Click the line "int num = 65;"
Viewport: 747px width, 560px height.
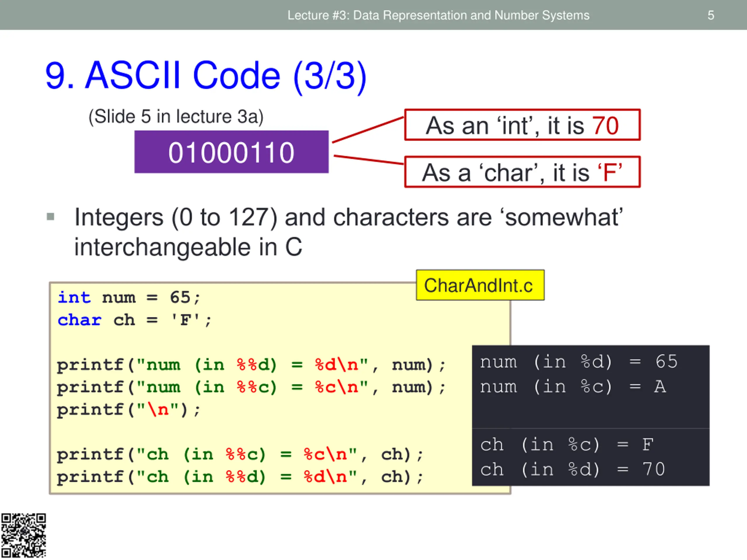click(x=129, y=298)
